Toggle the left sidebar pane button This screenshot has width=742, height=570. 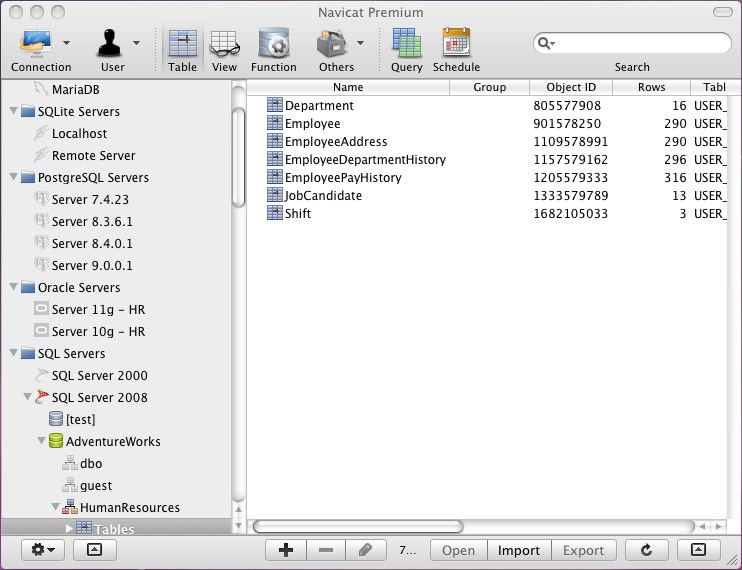pos(95,550)
